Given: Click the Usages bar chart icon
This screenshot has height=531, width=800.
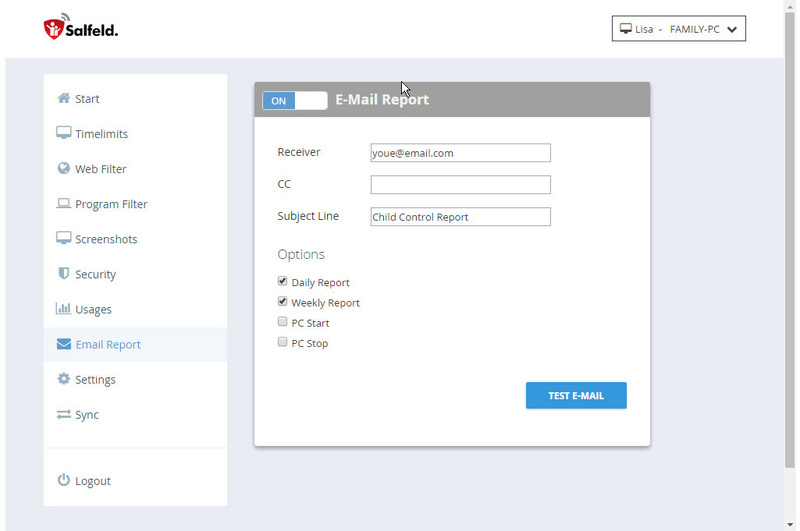Looking at the screenshot, I should coord(63,309).
